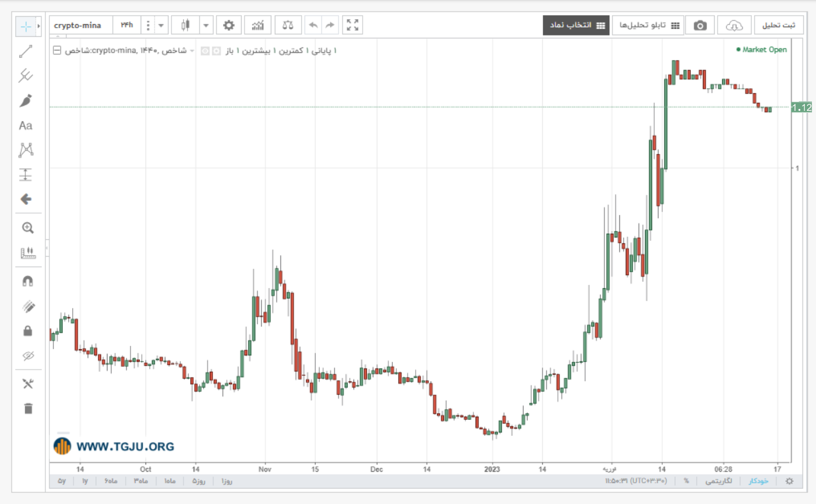This screenshot has height=504, width=816.
Task: Click the left-pointing back arrow tool
Action: click(x=26, y=200)
